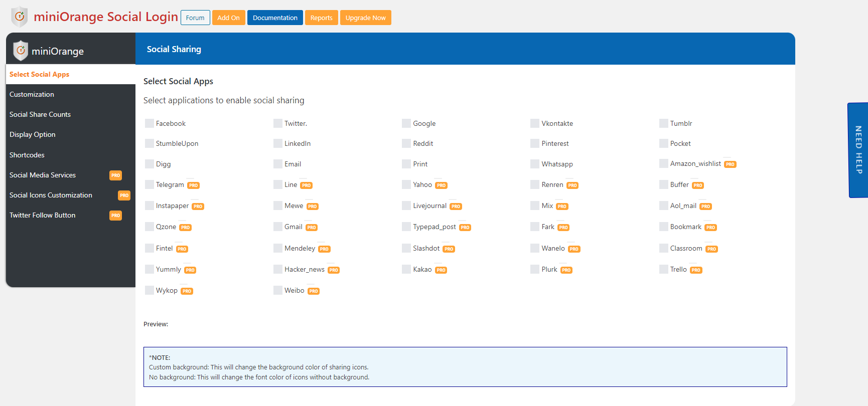Click PRO badge next to Mendeley
Viewport: 868px width, 406px height.
tap(324, 249)
